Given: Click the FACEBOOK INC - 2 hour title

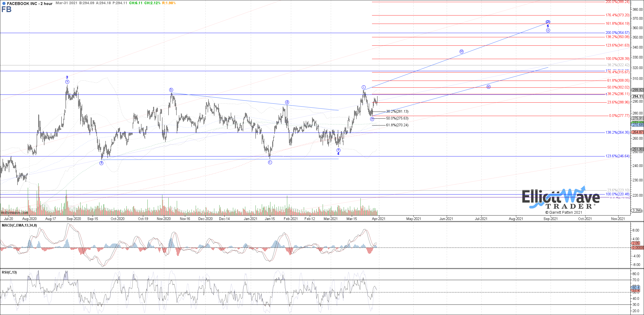Looking at the screenshot, I should 30,4.
